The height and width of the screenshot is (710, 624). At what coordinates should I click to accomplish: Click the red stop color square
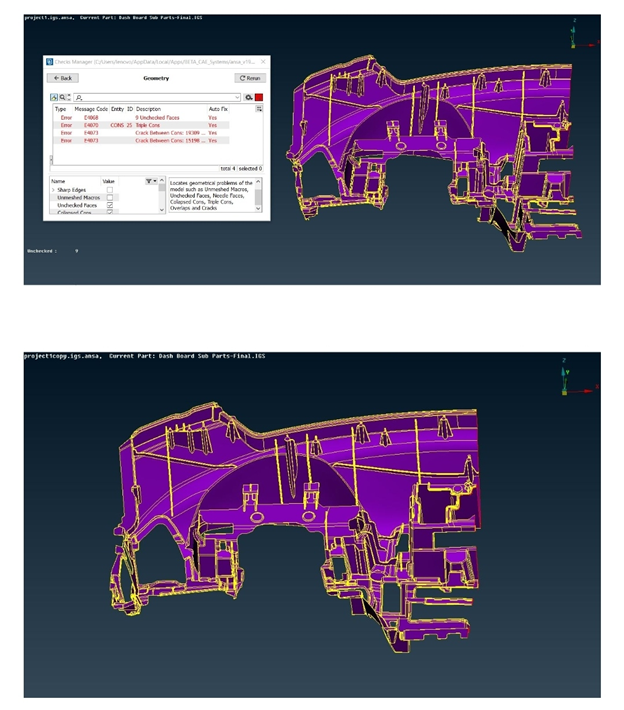point(259,97)
